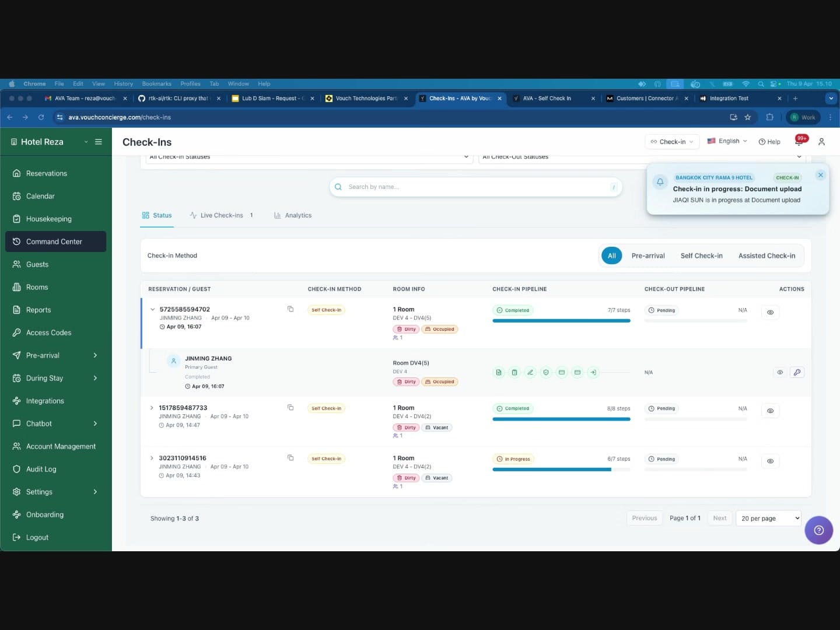
Task: Click the user profile icon in header
Action: (x=821, y=142)
